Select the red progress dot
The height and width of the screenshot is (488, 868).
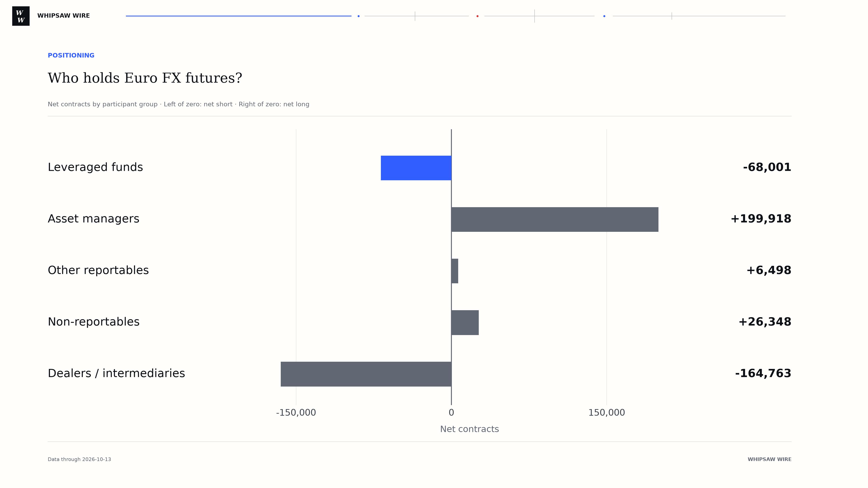pos(477,16)
